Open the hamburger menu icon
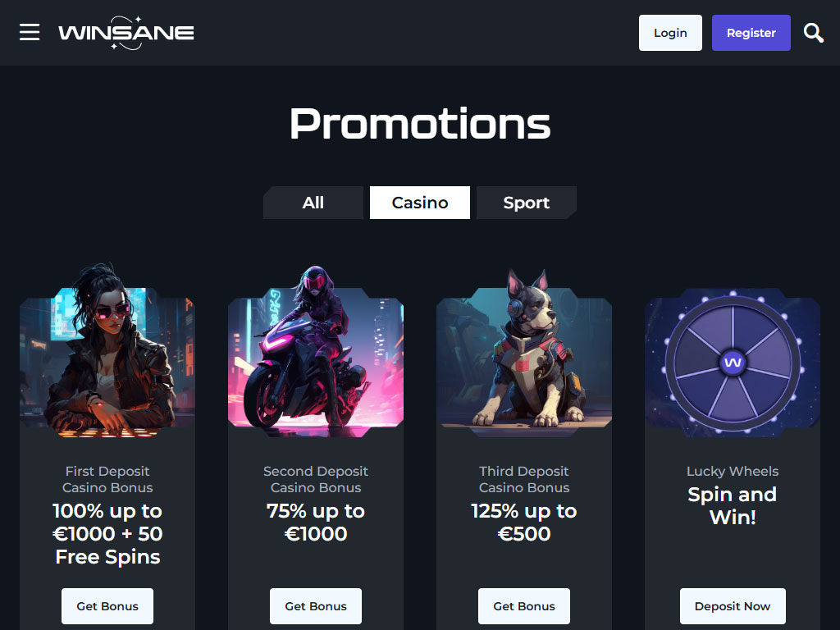 (x=30, y=32)
